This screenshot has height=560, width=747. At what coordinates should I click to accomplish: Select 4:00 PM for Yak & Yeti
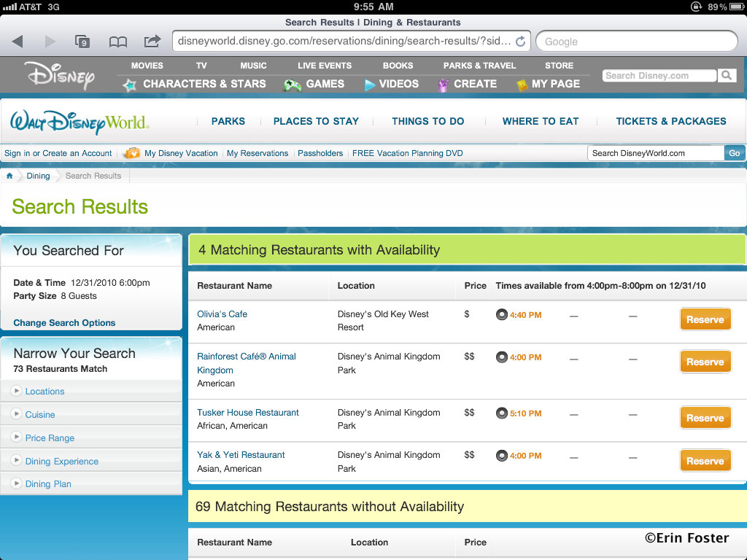pos(518,456)
